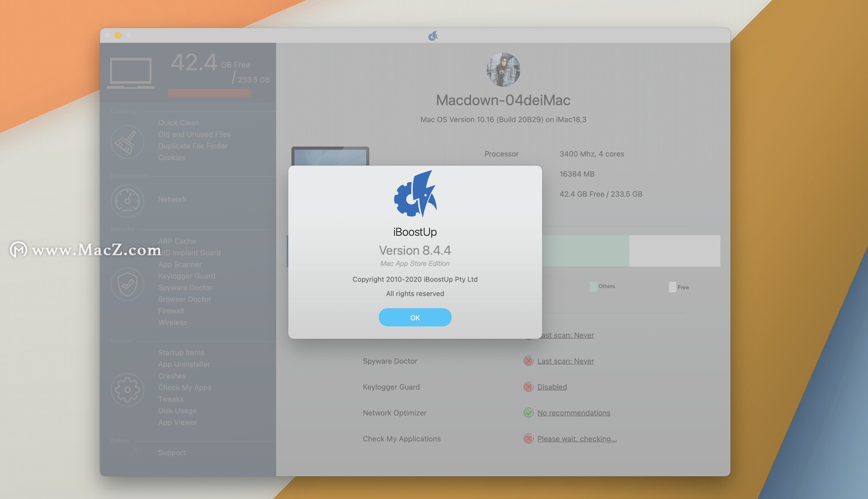
Task: Click 'Mac App Store Edition' text
Action: [x=415, y=264]
